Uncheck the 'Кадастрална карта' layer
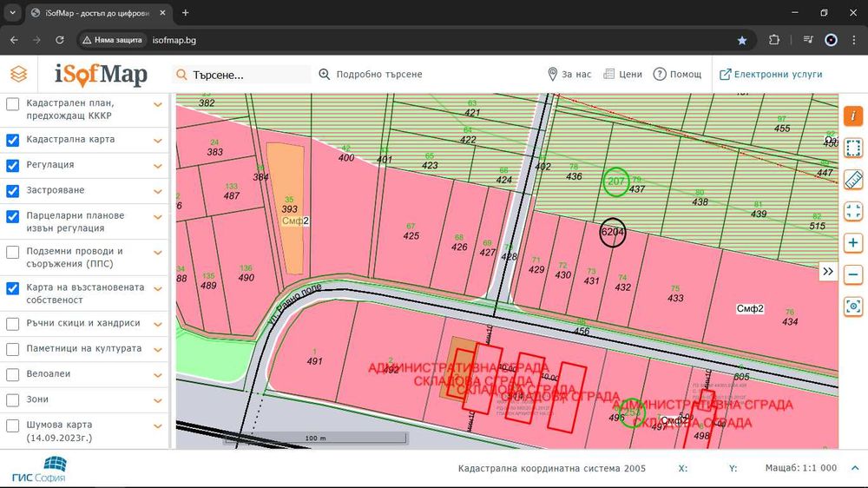Image resolution: width=868 pixels, height=488 pixels. (x=12, y=140)
